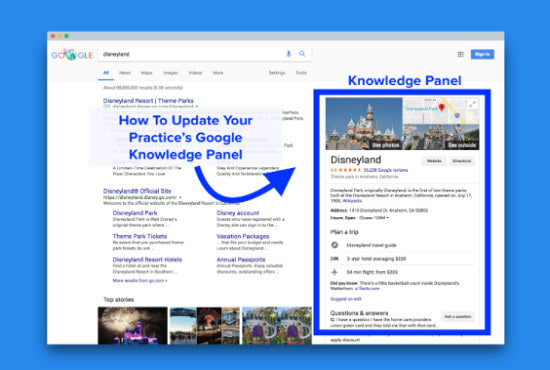Click the hotel bed icon
550x370 pixels.
click(x=335, y=258)
